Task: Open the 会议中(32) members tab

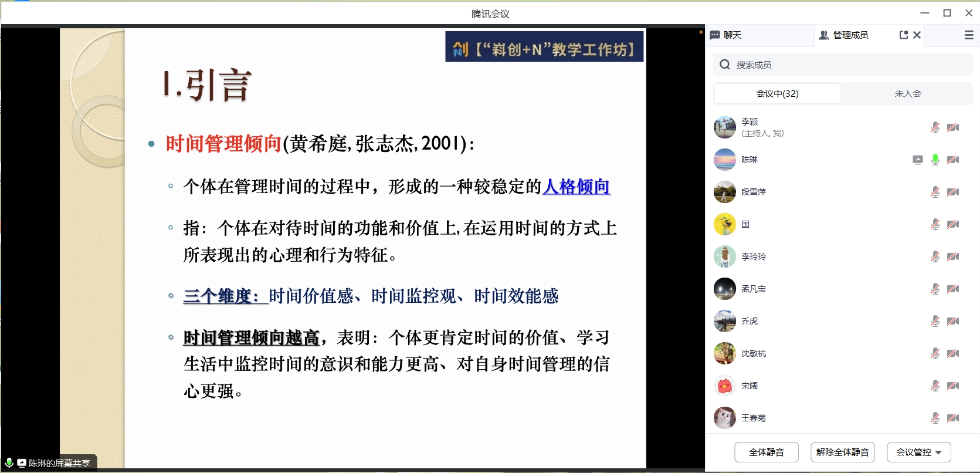Action: point(777,93)
